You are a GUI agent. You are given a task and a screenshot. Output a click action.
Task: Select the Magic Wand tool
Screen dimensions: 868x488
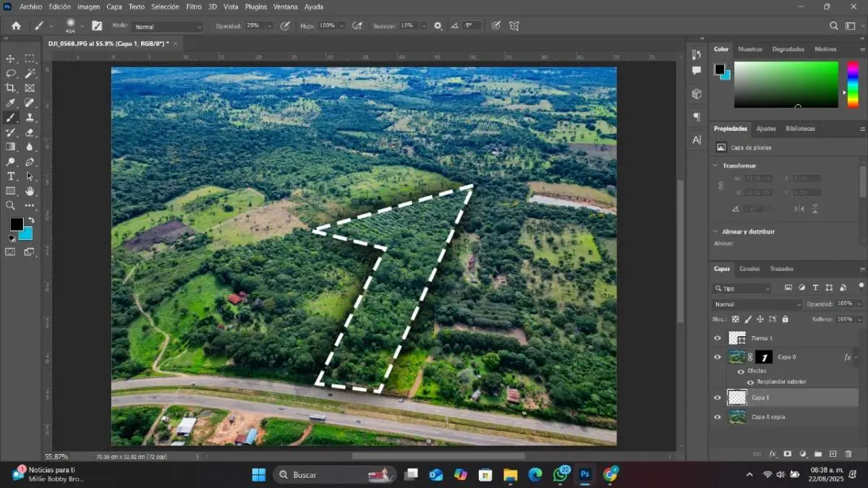(30, 74)
